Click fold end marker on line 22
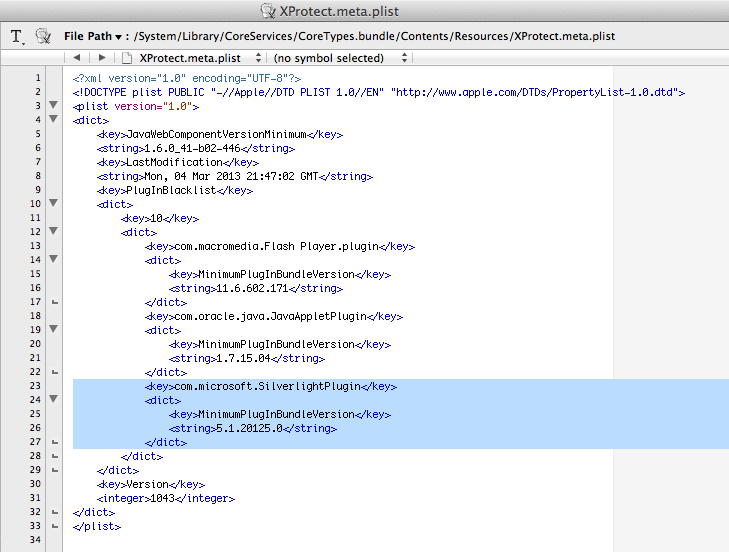The width and height of the screenshot is (729, 552). pyautogui.click(x=55, y=372)
